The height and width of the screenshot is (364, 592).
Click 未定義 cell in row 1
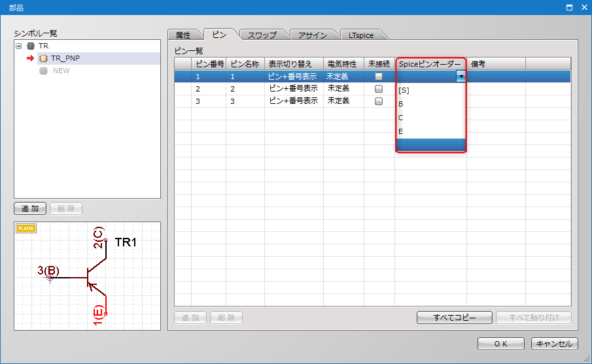(x=343, y=76)
